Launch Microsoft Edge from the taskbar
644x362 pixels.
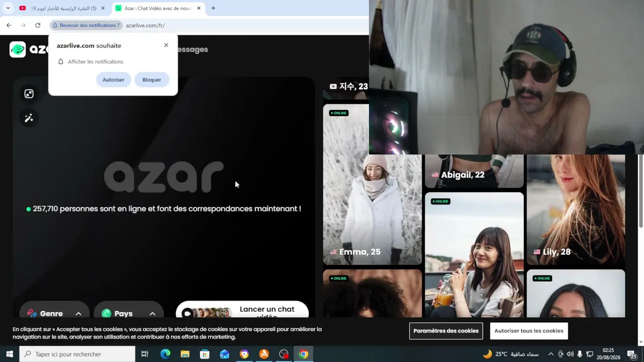tap(165, 354)
